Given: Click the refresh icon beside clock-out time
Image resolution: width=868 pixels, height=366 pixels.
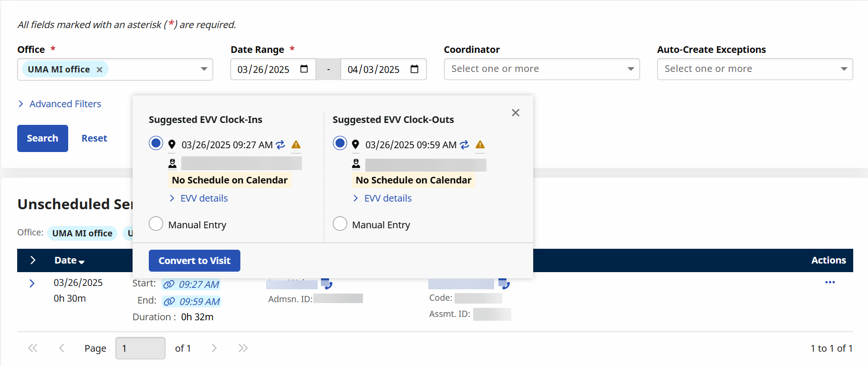Looking at the screenshot, I should pos(465,144).
